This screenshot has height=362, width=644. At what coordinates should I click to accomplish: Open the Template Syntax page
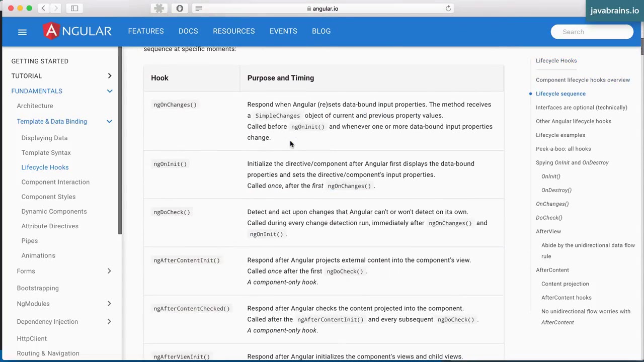[x=46, y=152]
